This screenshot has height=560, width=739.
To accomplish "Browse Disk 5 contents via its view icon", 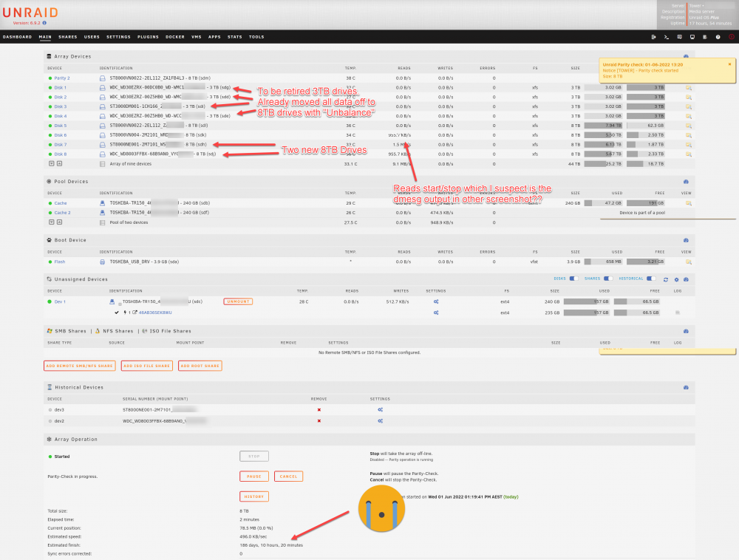I will tap(689, 126).
